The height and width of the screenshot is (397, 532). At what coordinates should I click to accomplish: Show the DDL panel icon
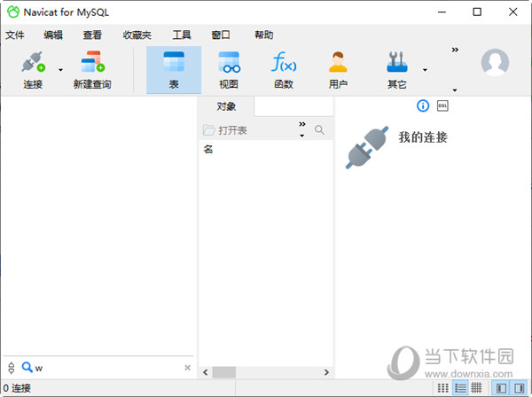pyautogui.click(x=442, y=105)
